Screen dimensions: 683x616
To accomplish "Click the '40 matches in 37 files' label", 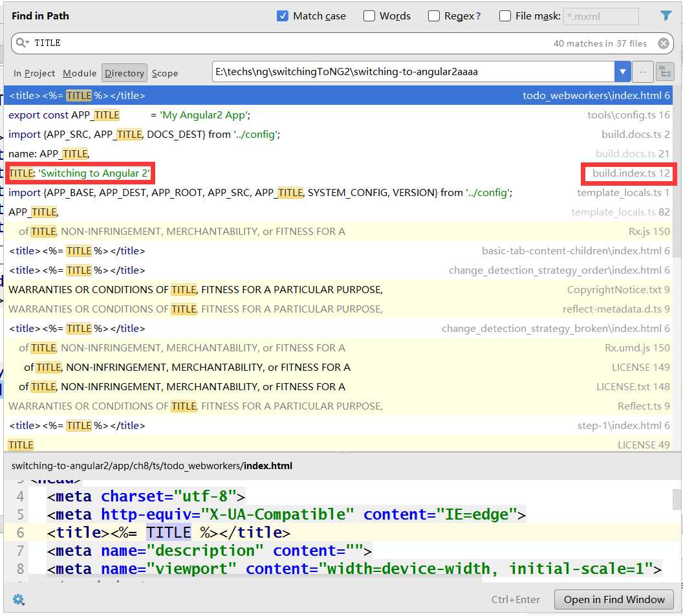I will click(600, 43).
